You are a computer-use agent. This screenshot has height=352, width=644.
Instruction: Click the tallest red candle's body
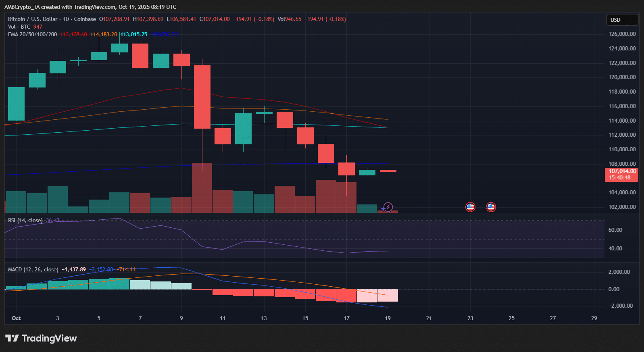point(202,97)
